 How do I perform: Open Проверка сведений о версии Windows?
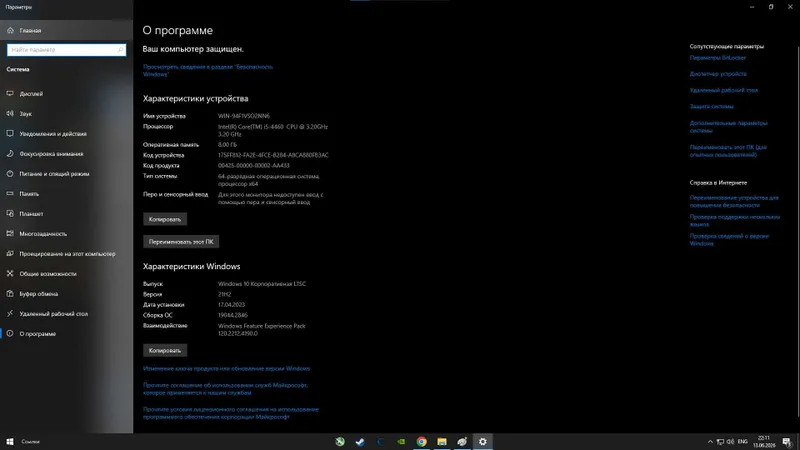click(x=729, y=240)
